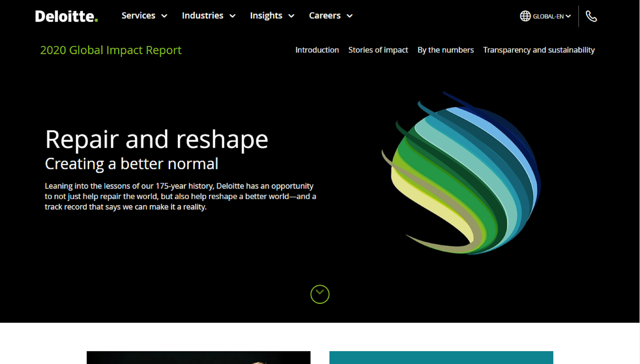This screenshot has height=364, width=640.
Task: Expand the Insights chevron
Action: click(291, 16)
